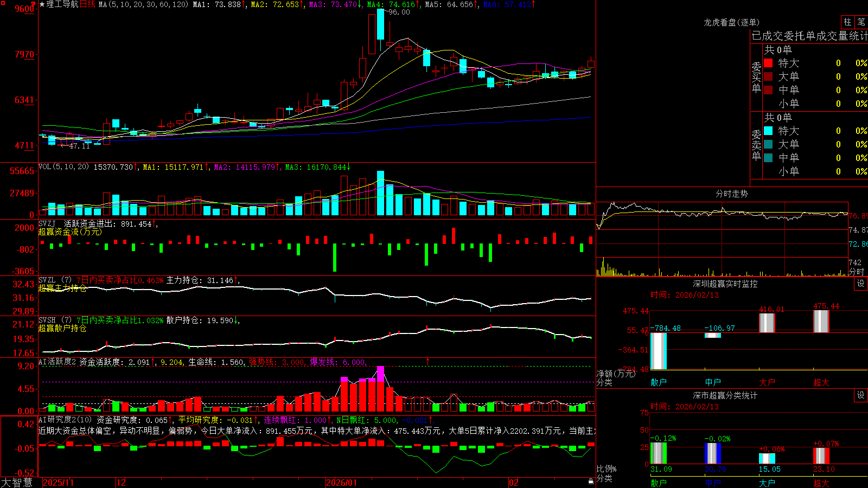868x488 pixels.
Task: Open VOL(5,10,20) indicator parameters
Action: pyautogui.click(x=63, y=167)
